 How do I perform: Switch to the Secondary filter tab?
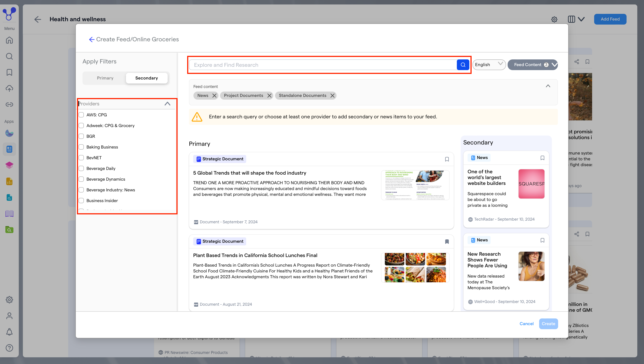(x=146, y=78)
